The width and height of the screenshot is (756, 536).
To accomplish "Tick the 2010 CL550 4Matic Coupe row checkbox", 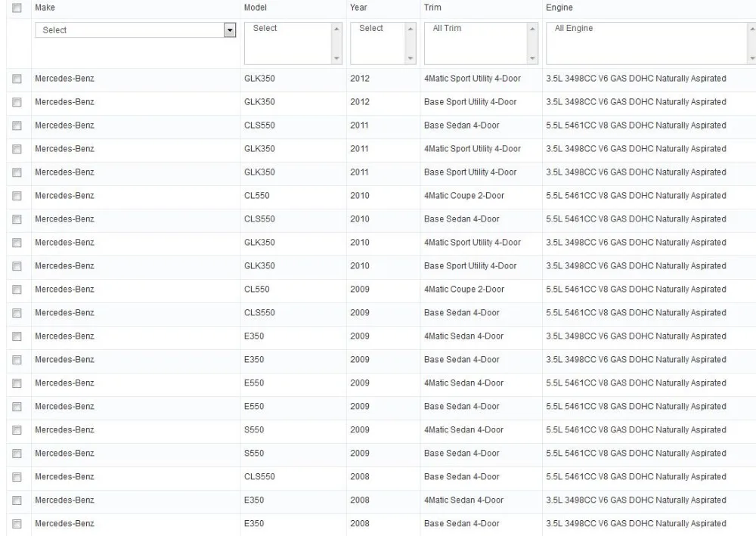I will tap(17, 196).
